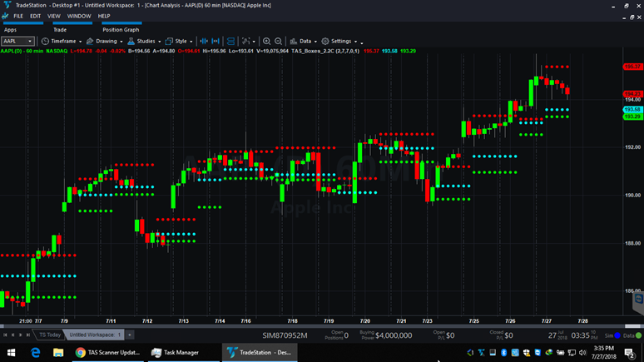This screenshot has height=362, width=644.
Task: Add a new workspace with plus button
Action: click(129, 335)
